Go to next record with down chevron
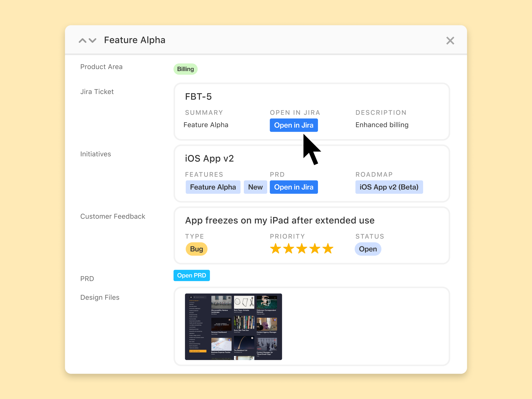Screen dimensions: 532x399 (x=93, y=40)
